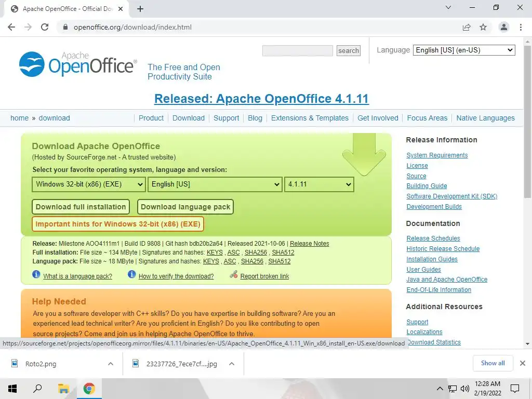Click the browser forward arrow
This screenshot has width=532, height=399.
(x=28, y=27)
